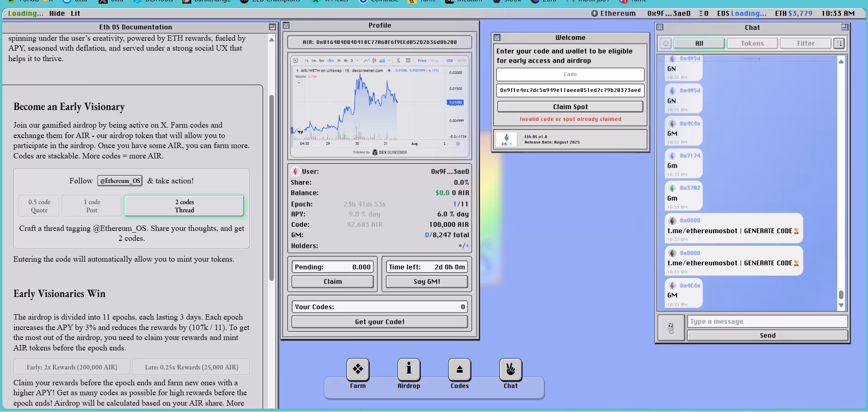The image size is (868, 412).
Task: Launch the Codes dock icon
Action: (x=460, y=369)
